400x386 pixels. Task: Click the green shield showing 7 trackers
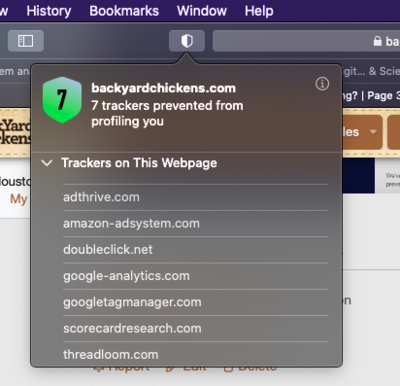(62, 100)
